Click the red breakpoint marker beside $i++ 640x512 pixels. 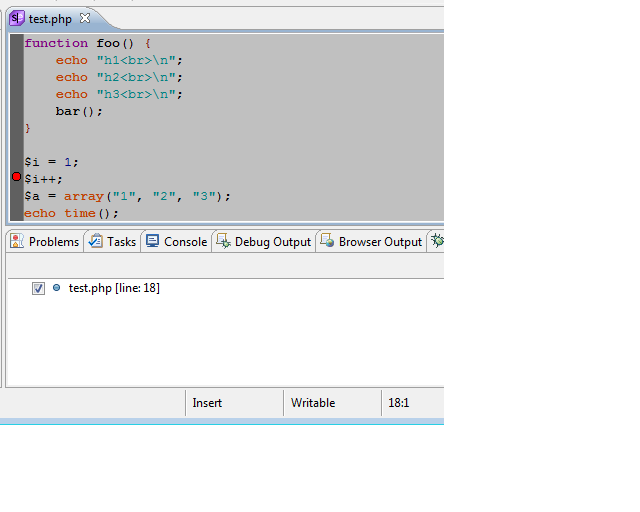click(16, 177)
